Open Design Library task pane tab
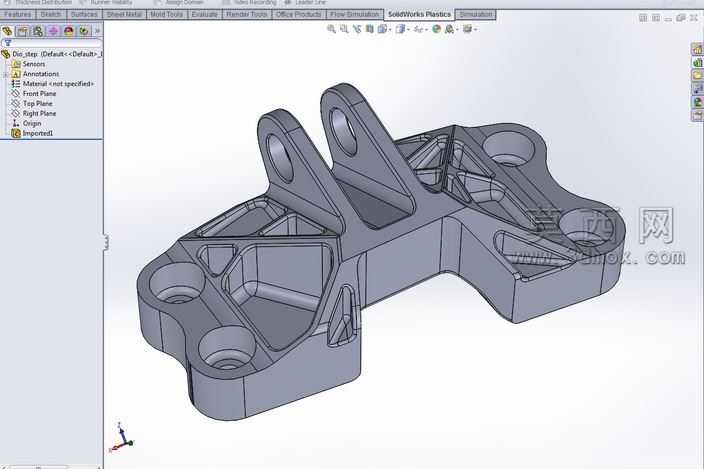This screenshot has width=704, height=469. tap(697, 62)
